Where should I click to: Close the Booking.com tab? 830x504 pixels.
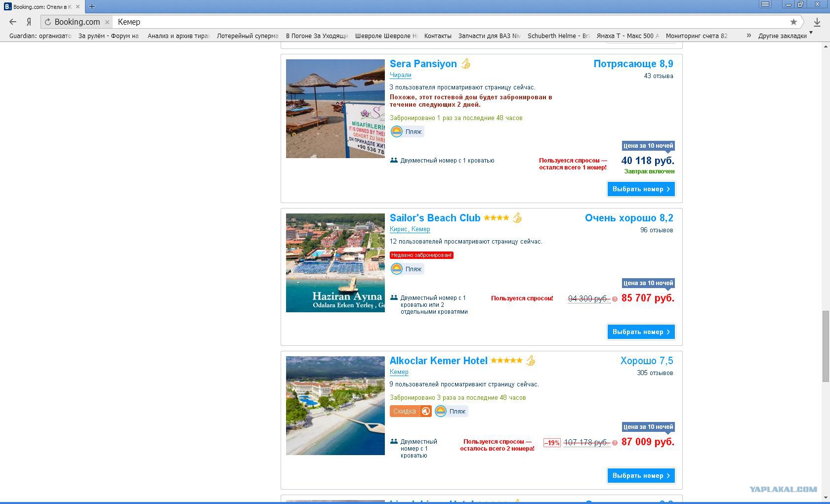tap(78, 7)
